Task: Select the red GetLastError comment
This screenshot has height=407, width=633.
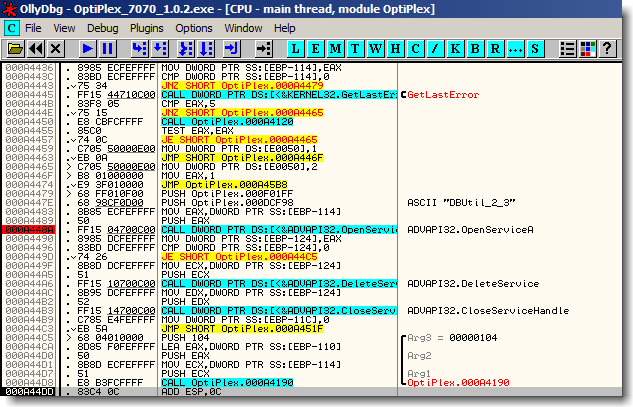Action: coord(443,95)
